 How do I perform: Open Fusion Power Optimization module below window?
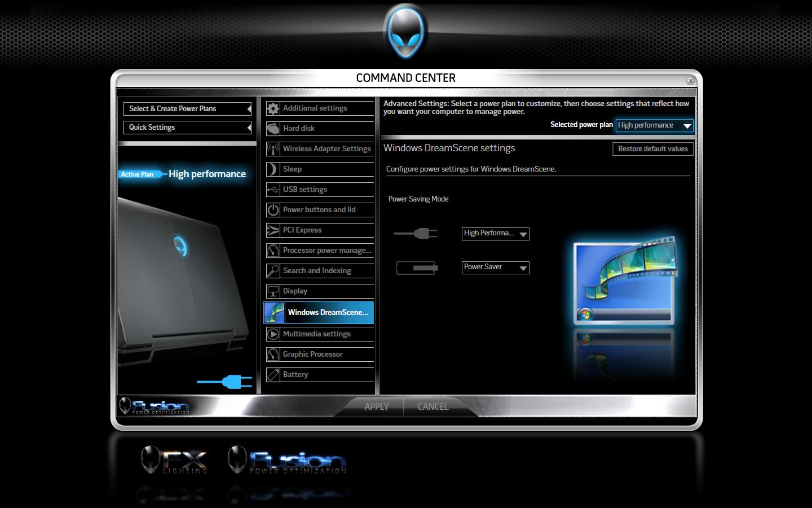coord(287,459)
